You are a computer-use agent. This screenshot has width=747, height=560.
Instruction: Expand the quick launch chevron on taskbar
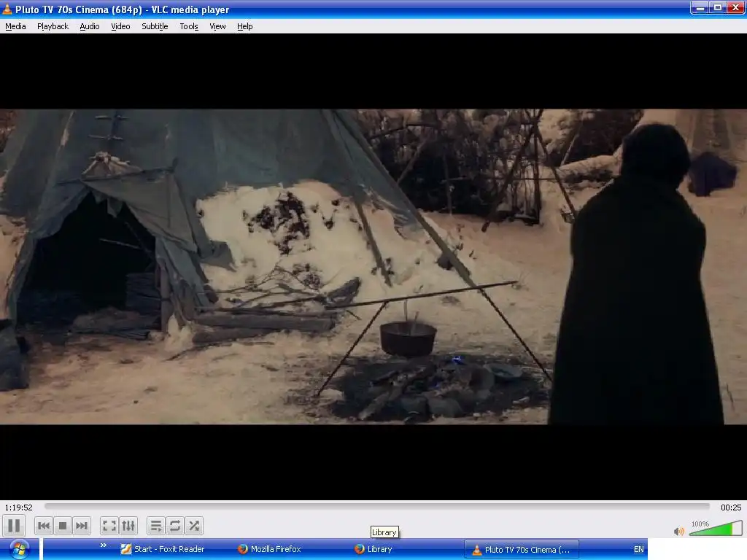tap(104, 545)
